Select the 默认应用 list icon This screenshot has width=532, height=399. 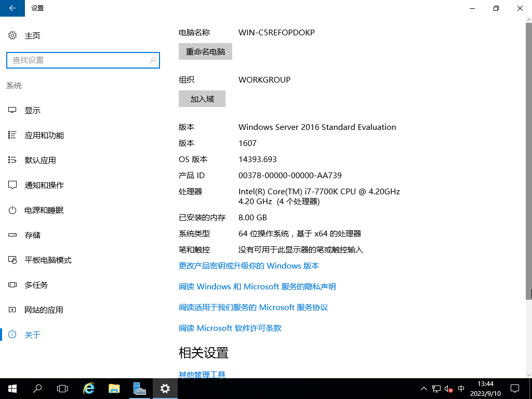point(12,160)
